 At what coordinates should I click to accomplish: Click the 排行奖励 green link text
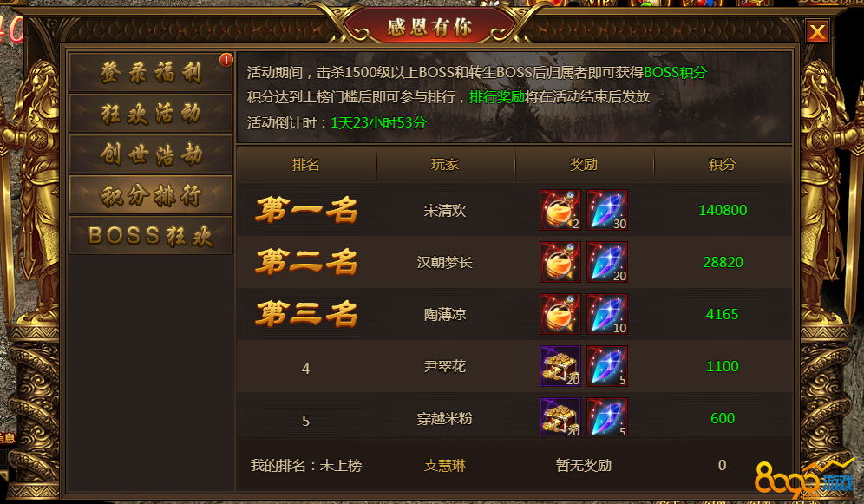click(496, 97)
